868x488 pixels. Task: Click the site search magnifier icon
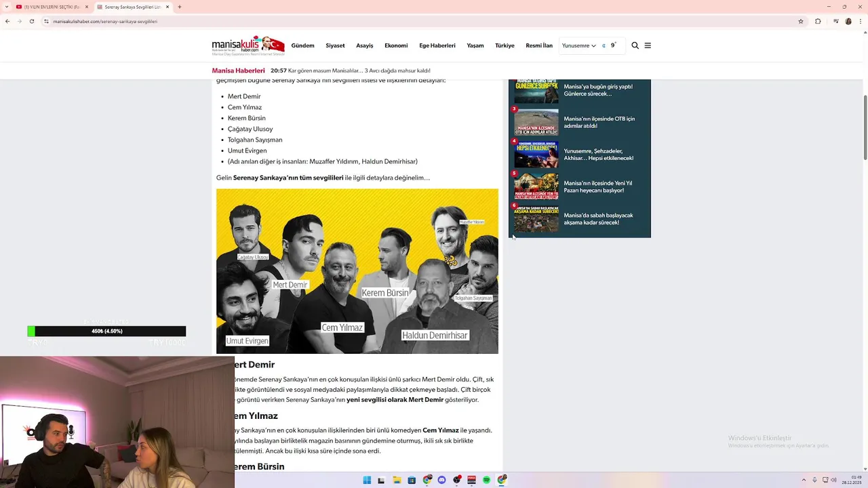(x=635, y=45)
